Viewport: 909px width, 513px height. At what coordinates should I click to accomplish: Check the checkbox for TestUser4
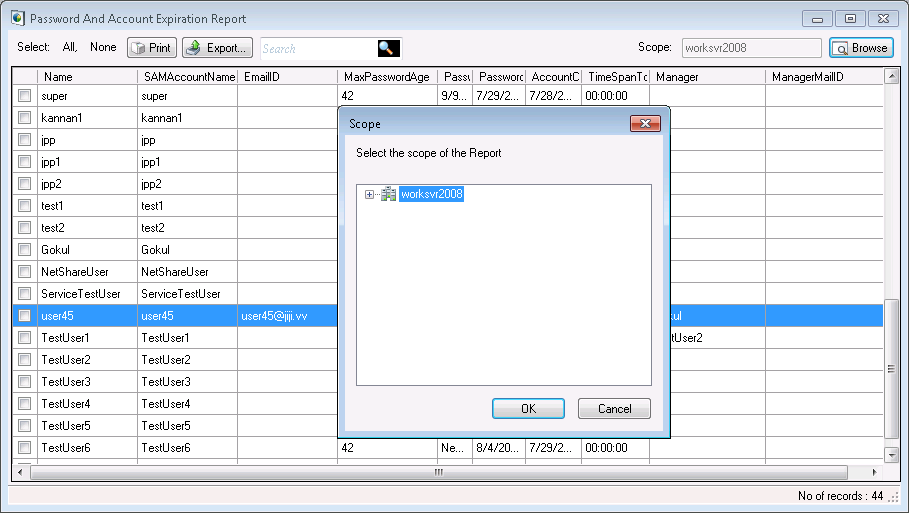point(24,403)
